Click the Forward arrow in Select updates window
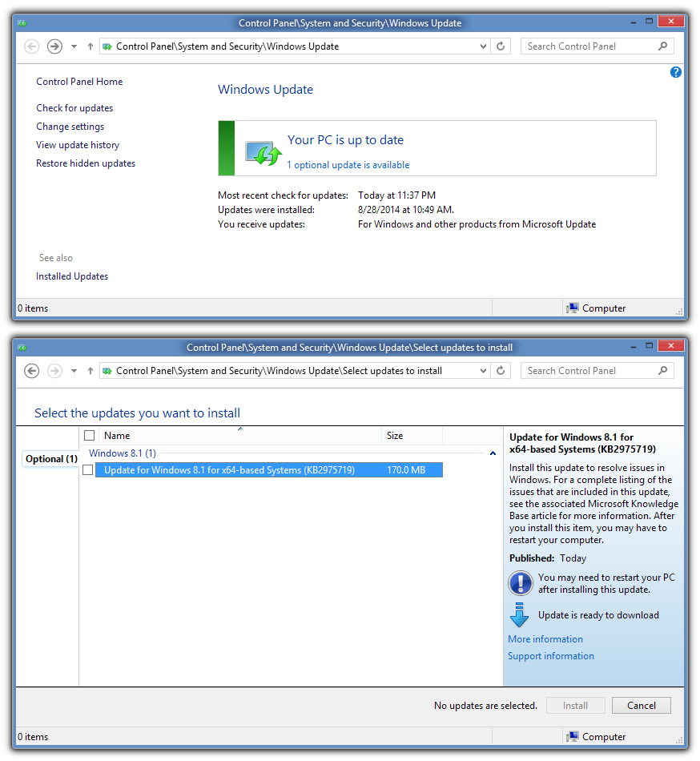This screenshot has width=700, height=761. point(54,371)
